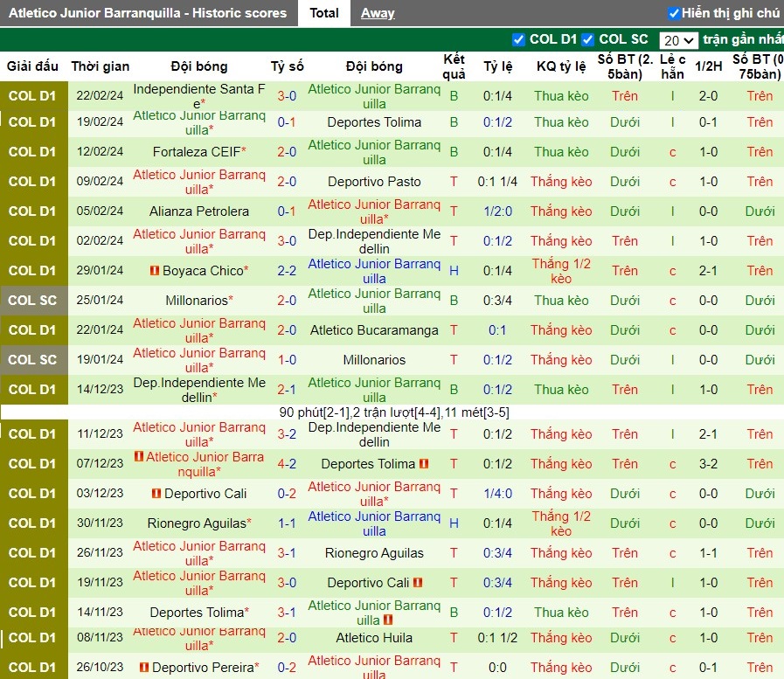Open the 20 recent matches dropdown

click(x=678, y=40)
